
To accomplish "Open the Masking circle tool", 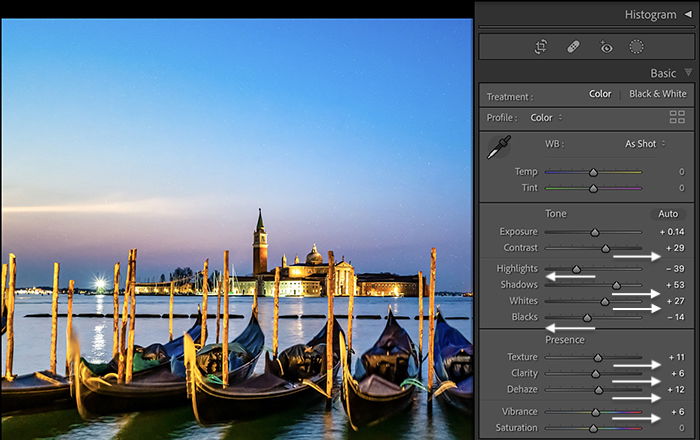I will 637,47.
